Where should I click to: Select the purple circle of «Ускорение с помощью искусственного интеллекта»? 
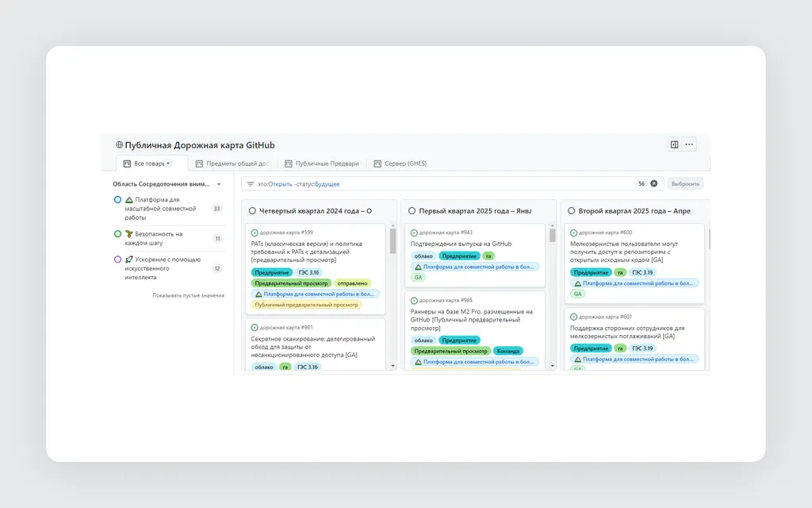pos(117,260)
